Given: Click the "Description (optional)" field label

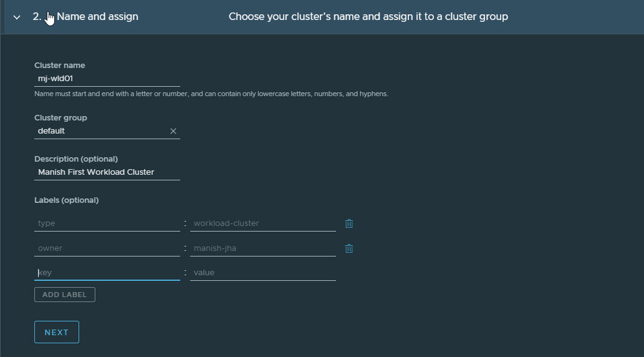Looking at the screenshot, I should pyautogui.click(x=76, y=159).
